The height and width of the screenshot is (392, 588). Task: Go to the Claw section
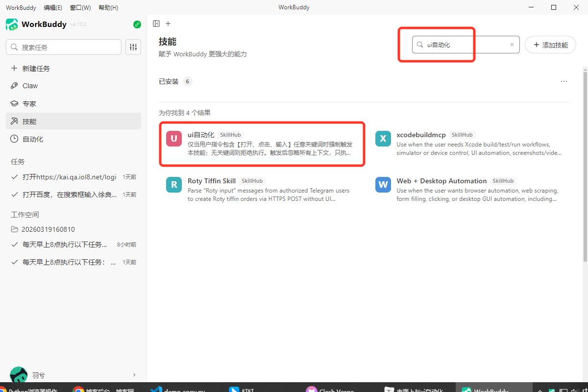point(73,86)
